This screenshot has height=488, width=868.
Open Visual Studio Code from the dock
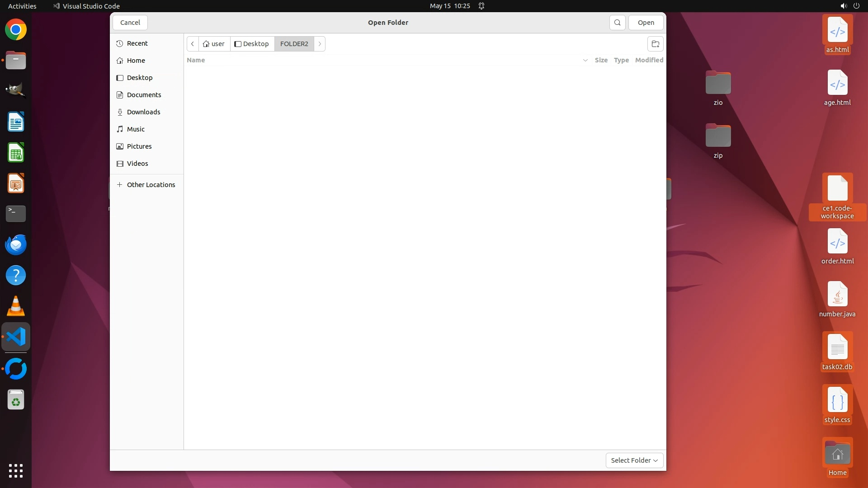coord(16,337)
